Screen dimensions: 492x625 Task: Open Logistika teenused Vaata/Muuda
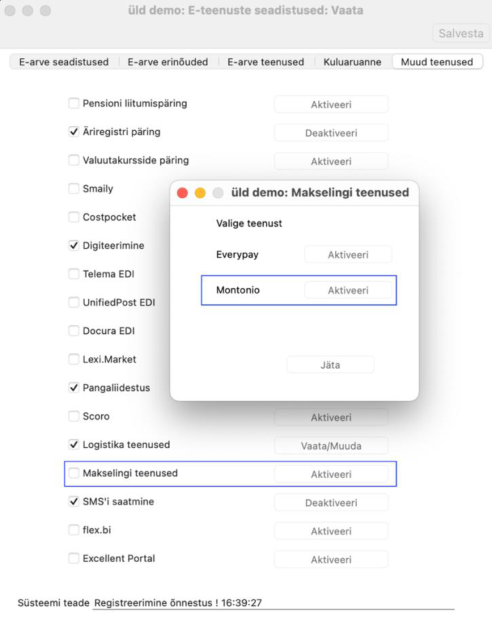point(331,446)
